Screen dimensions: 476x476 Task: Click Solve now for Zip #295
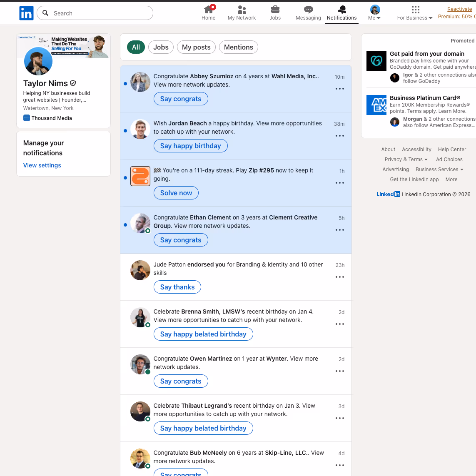click(x=176, y=193)
